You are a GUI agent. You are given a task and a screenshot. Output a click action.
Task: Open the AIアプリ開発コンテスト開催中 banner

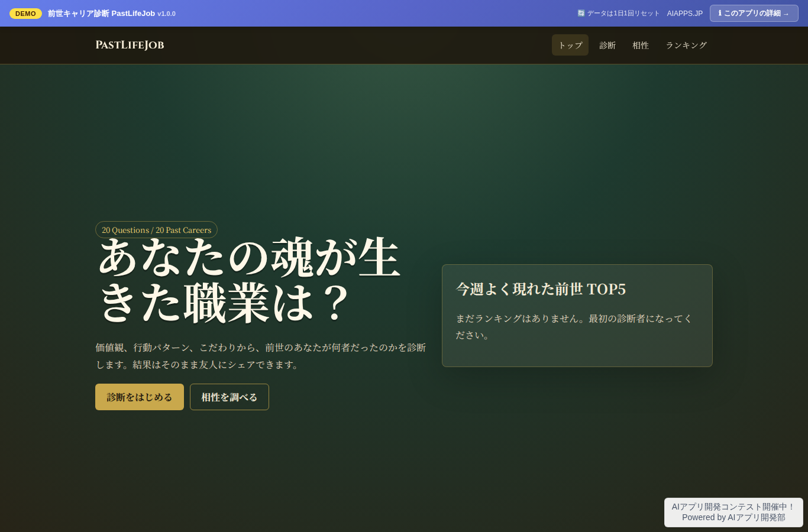[x=733, y=512]
